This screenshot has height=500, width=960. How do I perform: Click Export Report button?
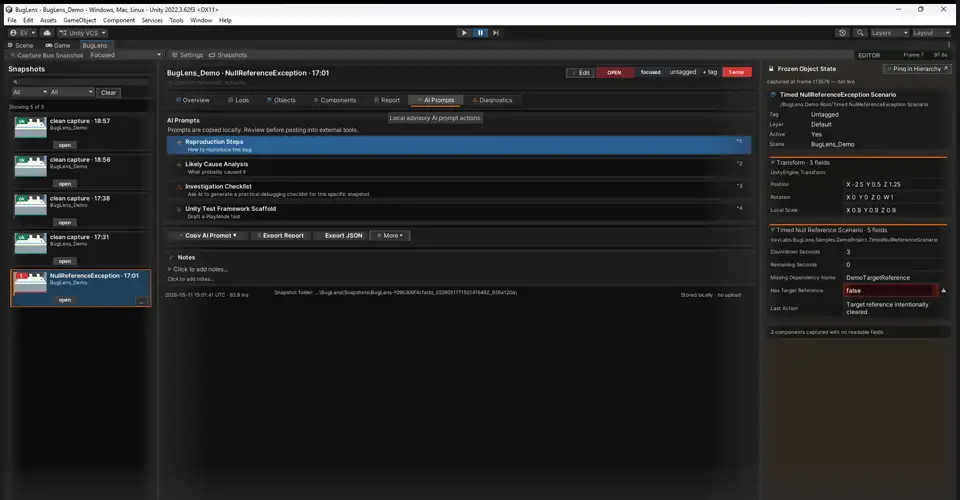[x=280, y=236]
